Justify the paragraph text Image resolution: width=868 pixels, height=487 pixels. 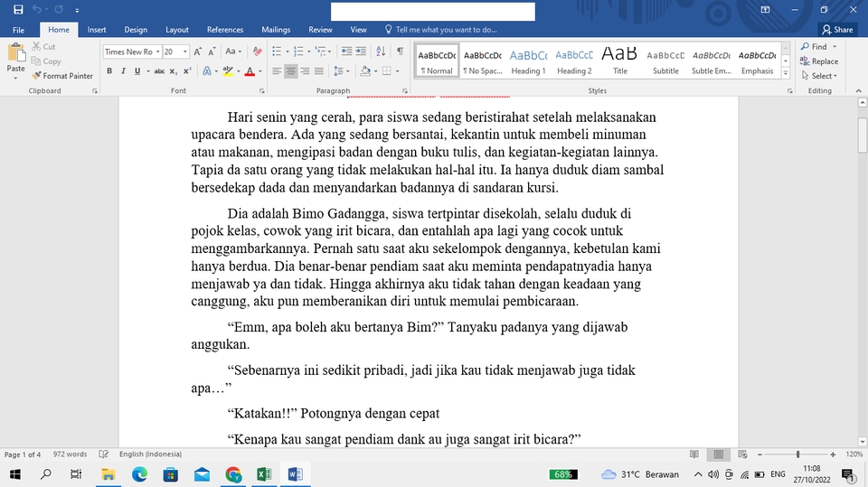[x=319, y=70]
